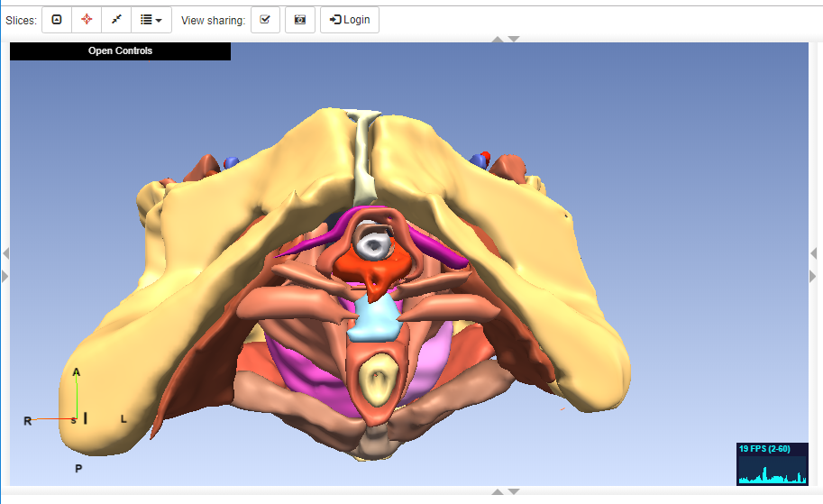Expand the Open Controls panel
Screen dimensions: 823x504
(x=120, y=51)
